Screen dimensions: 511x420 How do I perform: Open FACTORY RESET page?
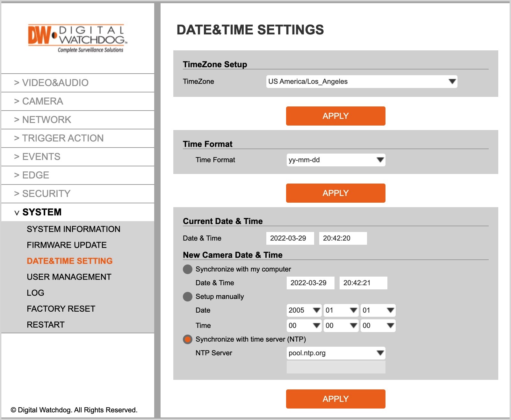(61, 309)
